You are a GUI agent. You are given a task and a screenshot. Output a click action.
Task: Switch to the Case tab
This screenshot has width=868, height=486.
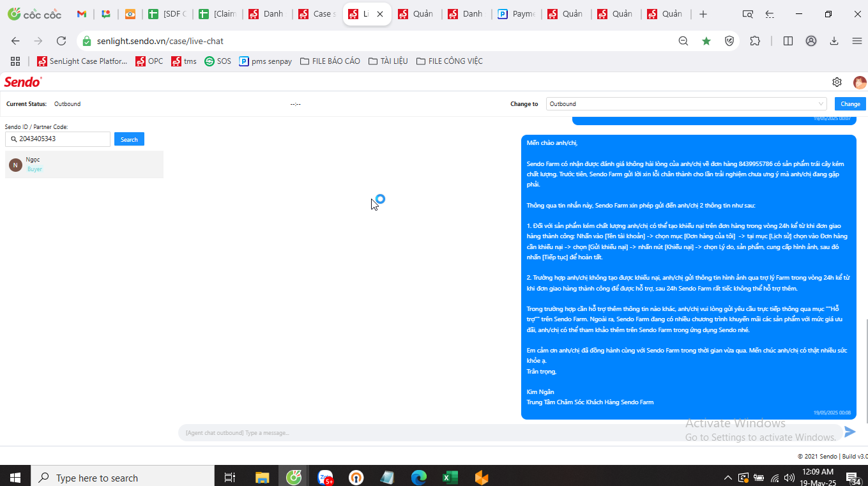pos(317,14)
